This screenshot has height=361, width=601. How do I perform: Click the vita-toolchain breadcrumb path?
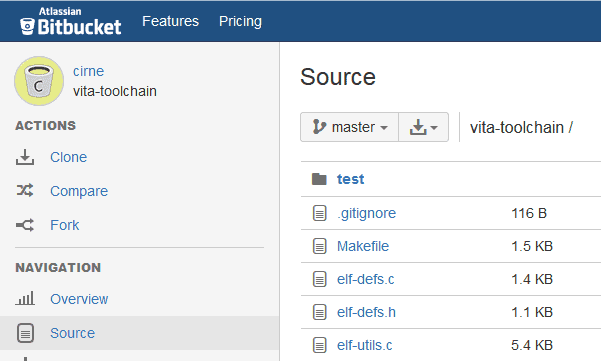click(x=517, y=127)
